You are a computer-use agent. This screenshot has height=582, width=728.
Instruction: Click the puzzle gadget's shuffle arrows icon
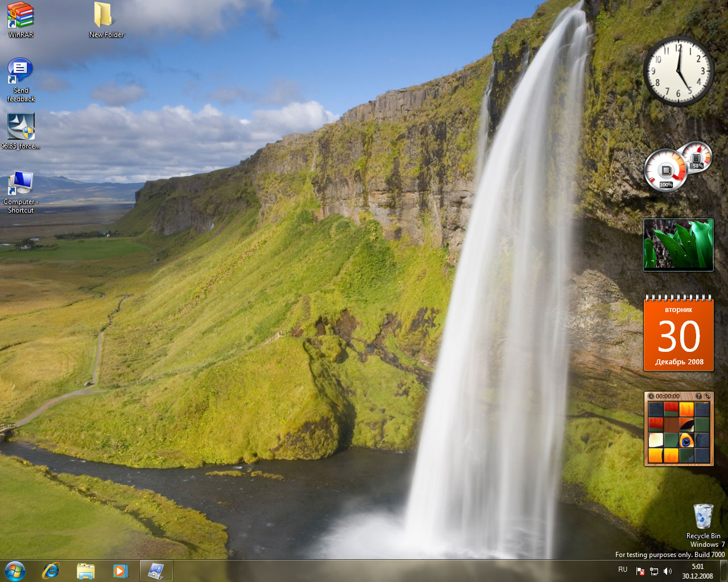pyautogui.click(x=708, y=396)
